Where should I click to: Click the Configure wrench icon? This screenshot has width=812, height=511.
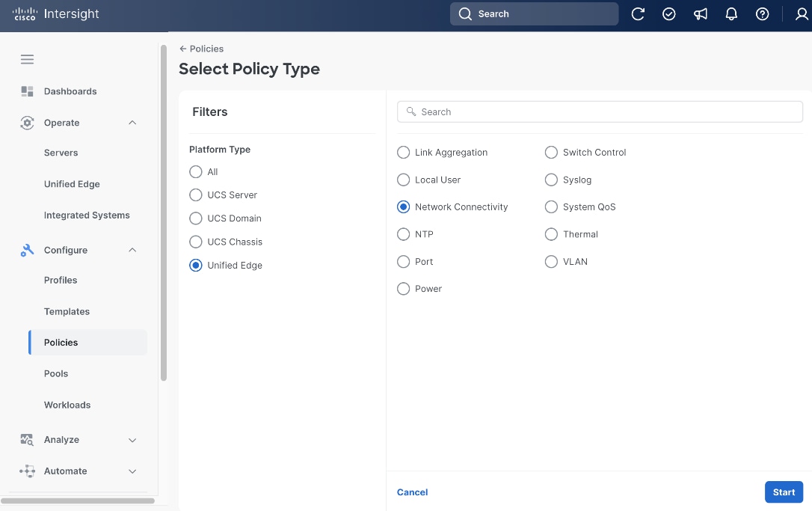pos(27,251)
